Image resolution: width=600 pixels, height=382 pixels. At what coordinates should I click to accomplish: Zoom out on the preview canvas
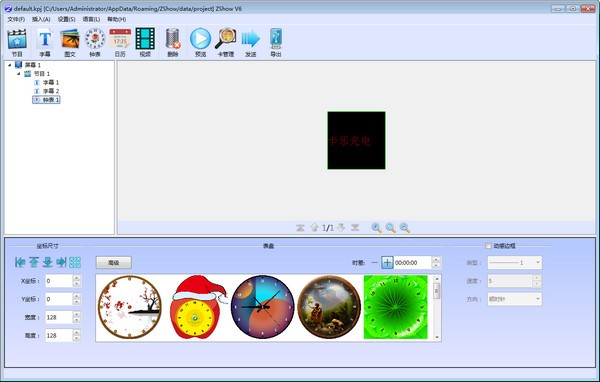coord(405,228)
